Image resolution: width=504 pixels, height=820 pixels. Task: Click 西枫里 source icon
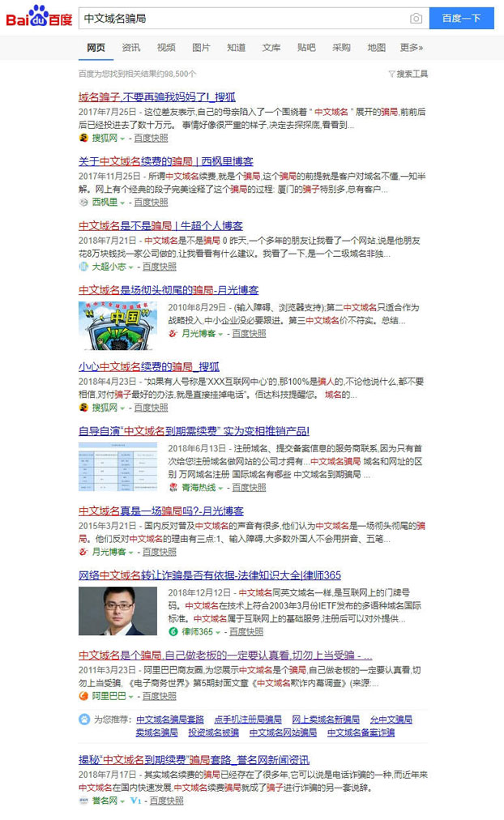(83, 203)
